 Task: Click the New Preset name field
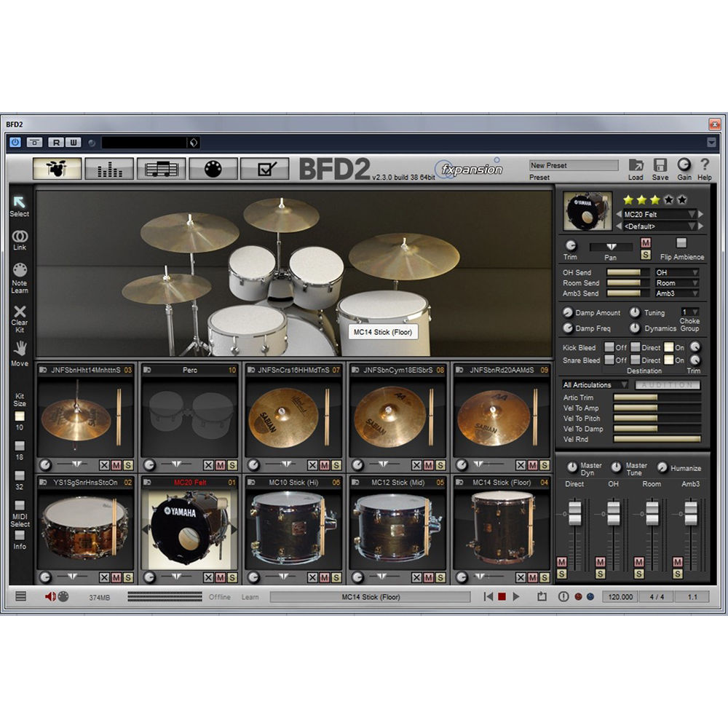(574, 165)
